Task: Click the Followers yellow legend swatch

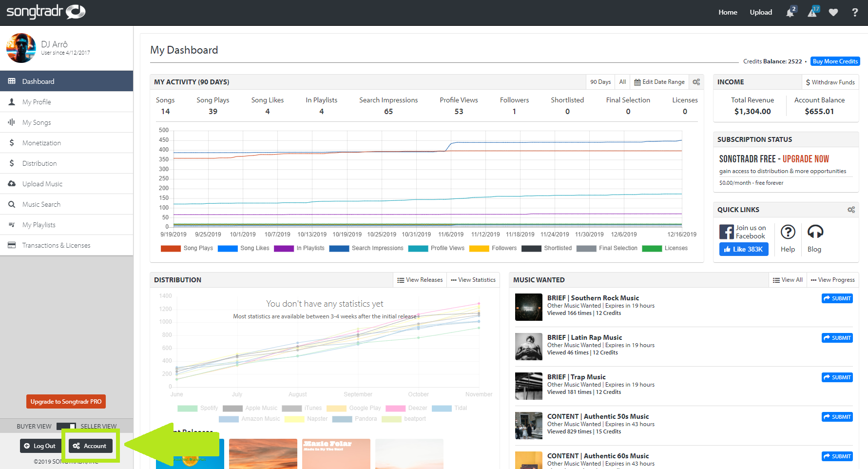Action: coord(479,249)
